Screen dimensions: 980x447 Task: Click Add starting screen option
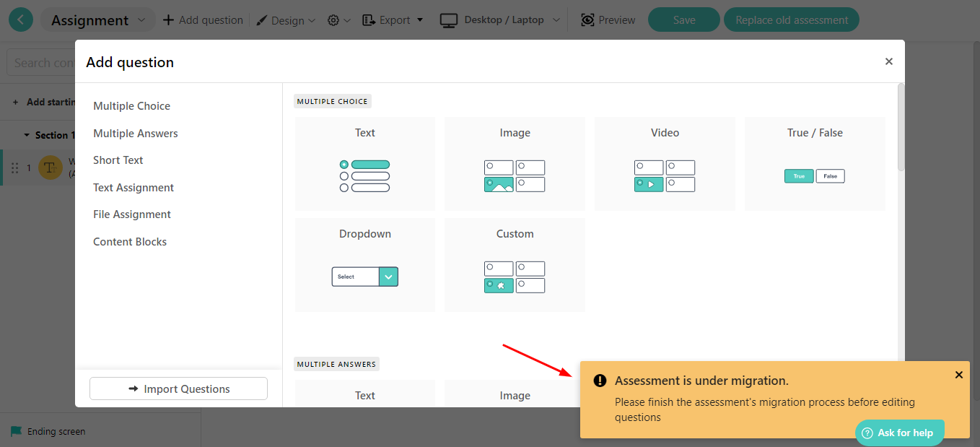[45, 102]
